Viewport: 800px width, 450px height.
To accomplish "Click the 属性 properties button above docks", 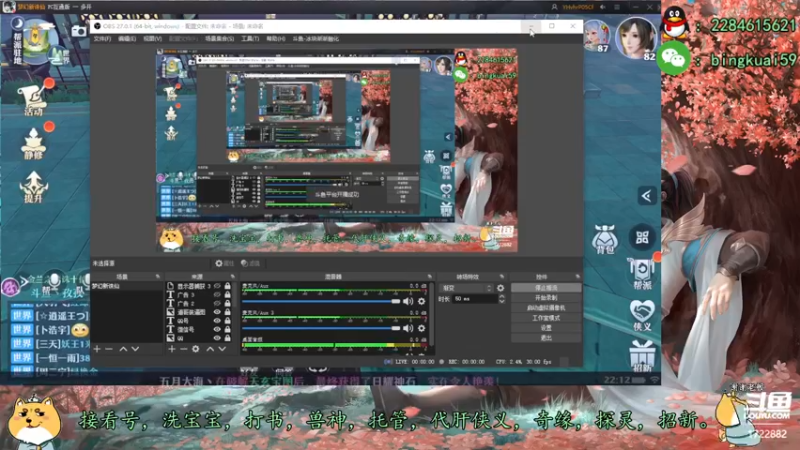I will pyautogui.click(x=224, y=264).
